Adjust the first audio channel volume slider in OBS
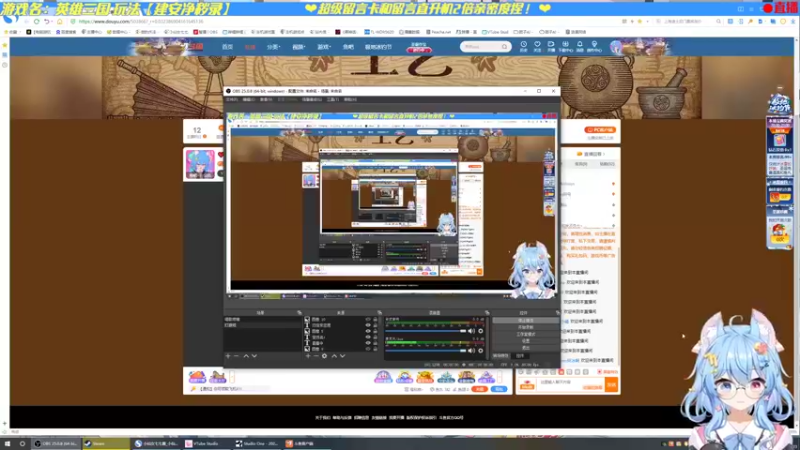The height and width of the screenshot is (450, 800). (426, 331)
